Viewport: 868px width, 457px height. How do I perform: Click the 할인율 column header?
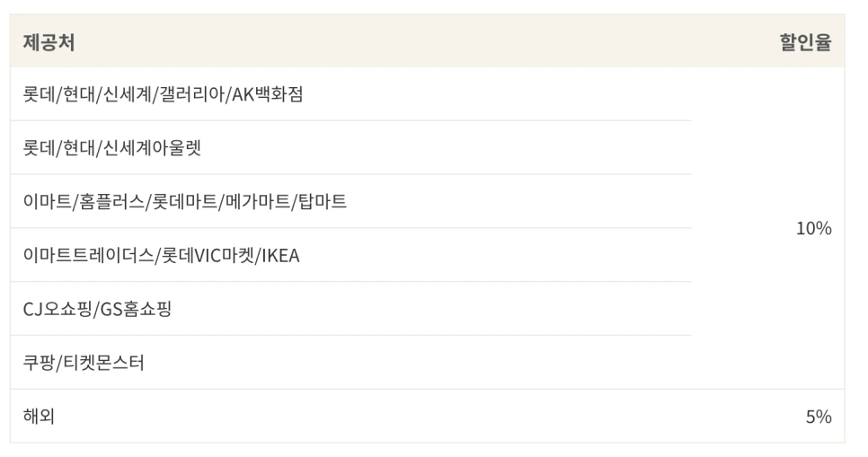(x=805, y=42)
